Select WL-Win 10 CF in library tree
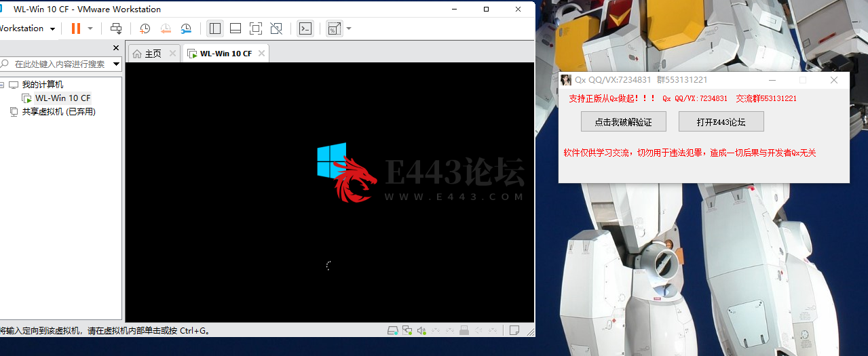Screen dimensions: 868x356 pos(62,98)
